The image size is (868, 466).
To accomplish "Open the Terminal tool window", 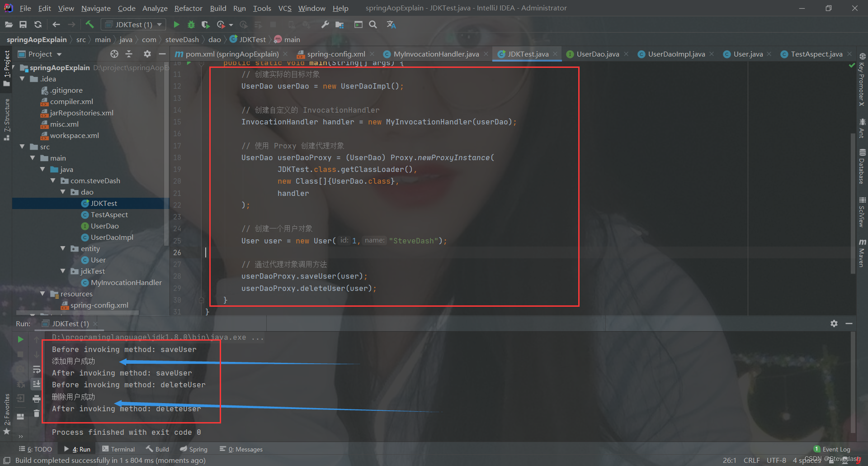I will pos(118,449).
